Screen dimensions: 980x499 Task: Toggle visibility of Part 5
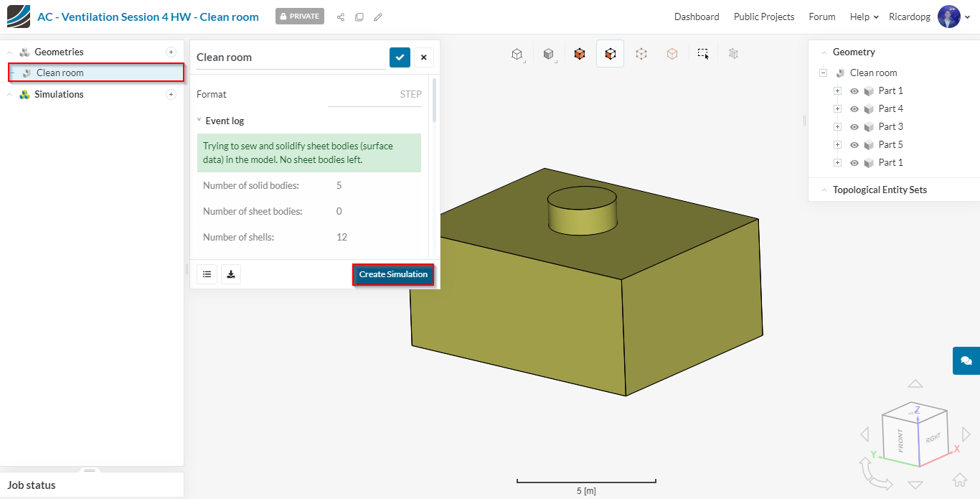(854, 145)
